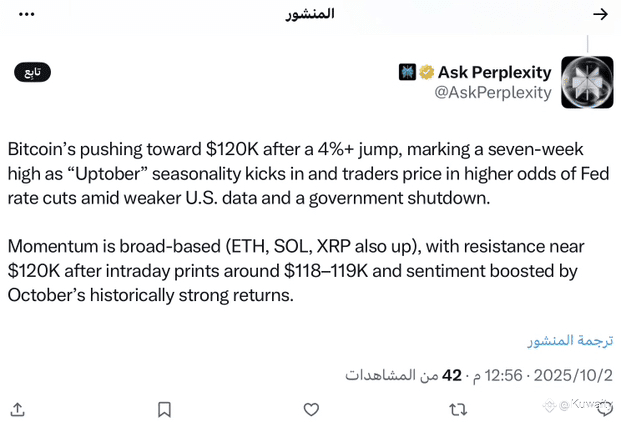Screen dimensions: 621x422
Task: Click the Perplexity affiliate badge icon
Action: (x=407, y=72)
